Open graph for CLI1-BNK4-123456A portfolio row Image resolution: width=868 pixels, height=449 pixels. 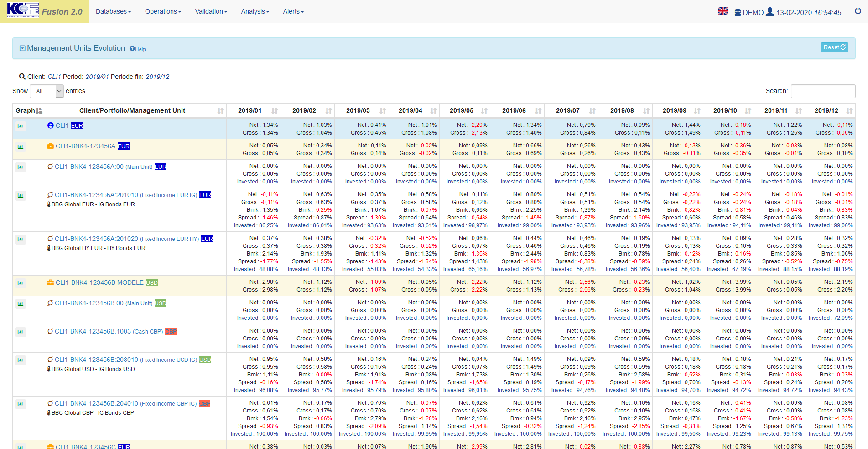point(21,147)
